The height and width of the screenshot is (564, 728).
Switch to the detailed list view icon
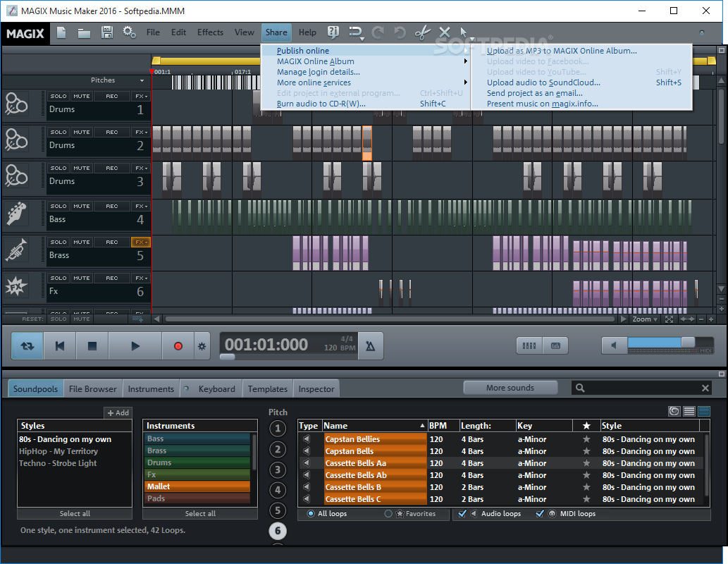click(704, 411)
